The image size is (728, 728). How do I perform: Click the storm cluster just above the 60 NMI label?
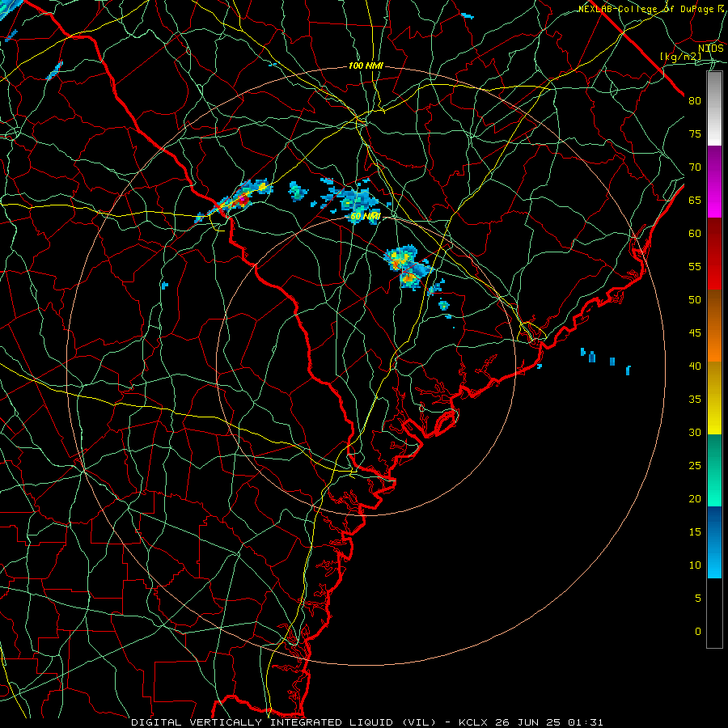tap(355, 201)
